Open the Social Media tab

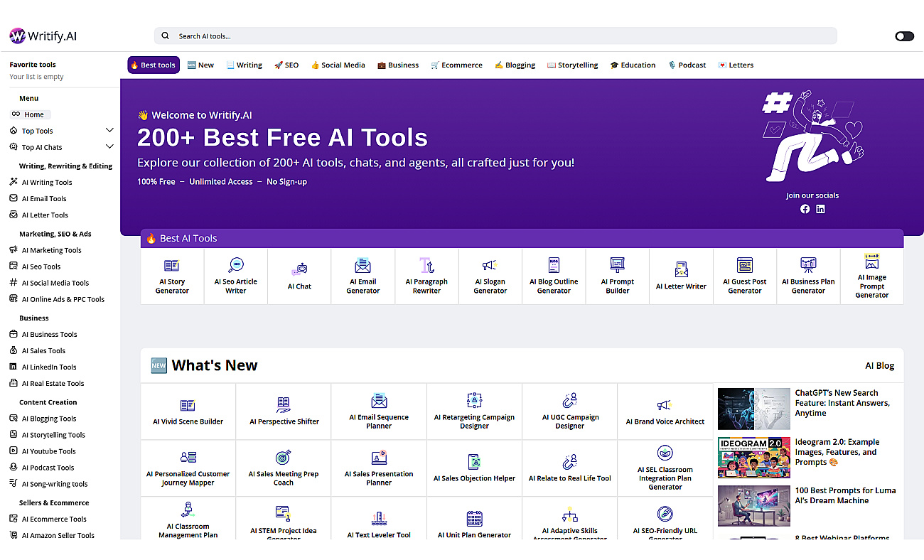click(x=338, y=65)
